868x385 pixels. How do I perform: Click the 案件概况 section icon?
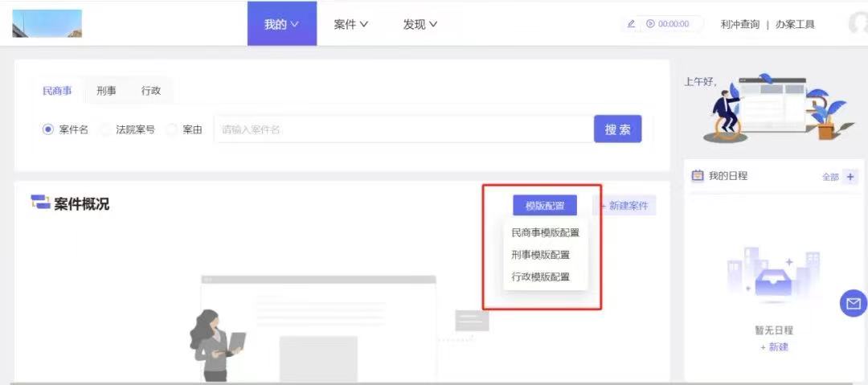coord(40,203)
